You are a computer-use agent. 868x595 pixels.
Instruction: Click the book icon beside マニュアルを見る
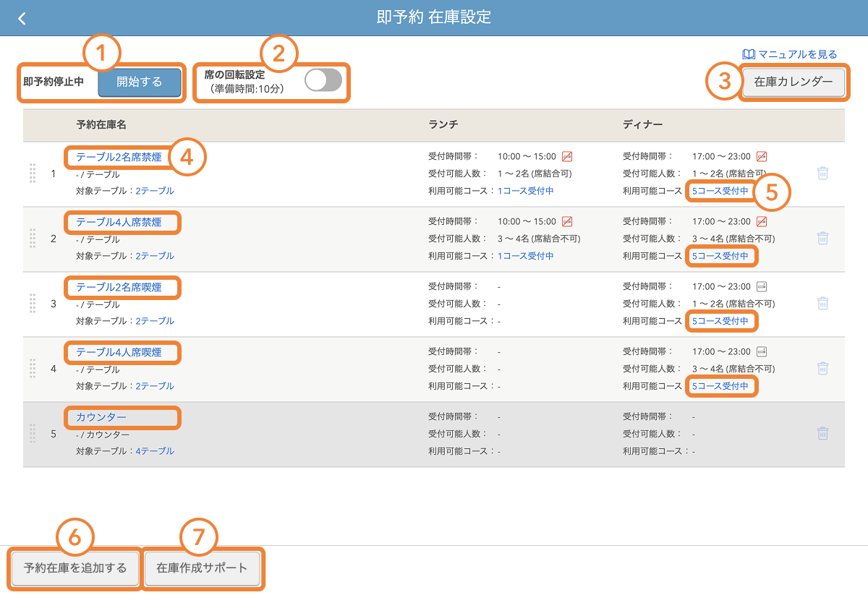tap(749, 54)
